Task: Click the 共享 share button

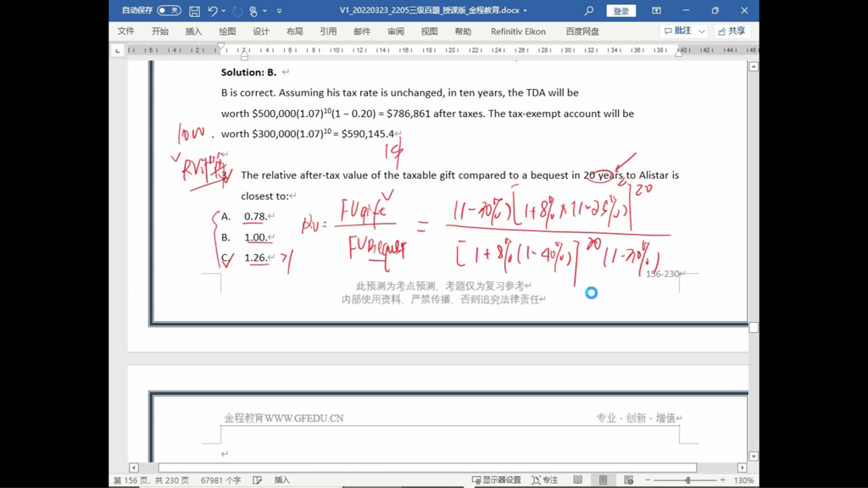Action: pyautogui.click(x=732, y=31)
